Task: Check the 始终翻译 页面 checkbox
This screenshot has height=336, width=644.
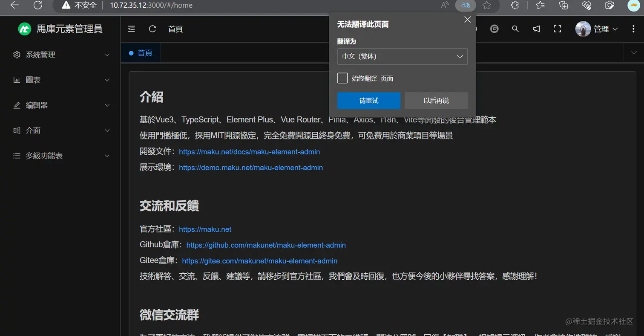Action: [342, 78]
